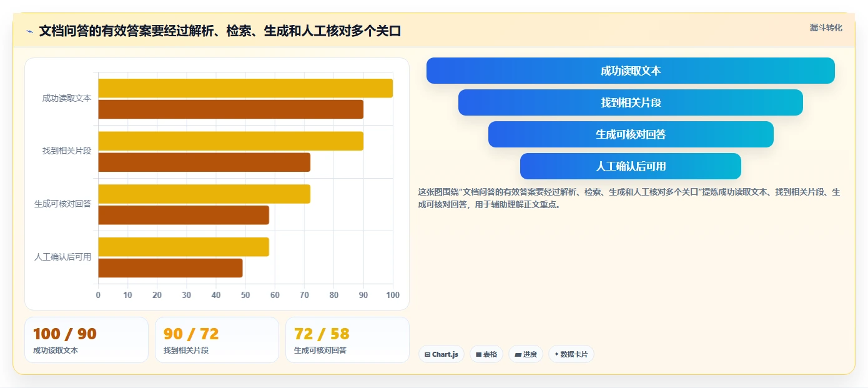Click the 成功读取文本 y-axis label
This screenshot has height=388, width=868.
coord(67,98)
